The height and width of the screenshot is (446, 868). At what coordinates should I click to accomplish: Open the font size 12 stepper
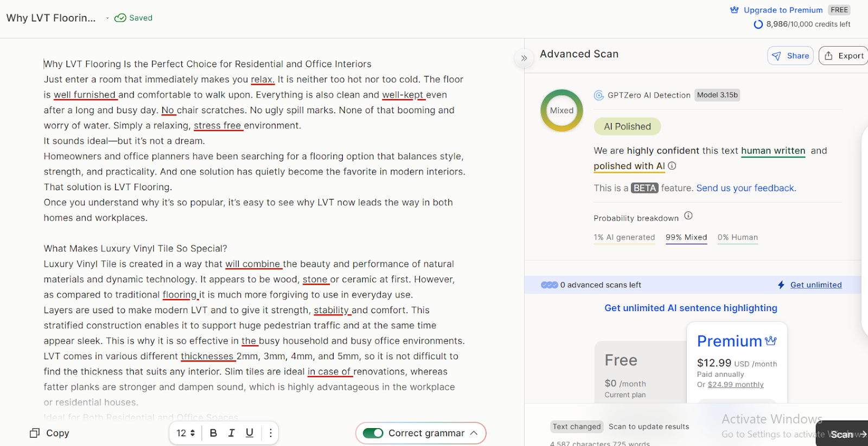point(186,433)
